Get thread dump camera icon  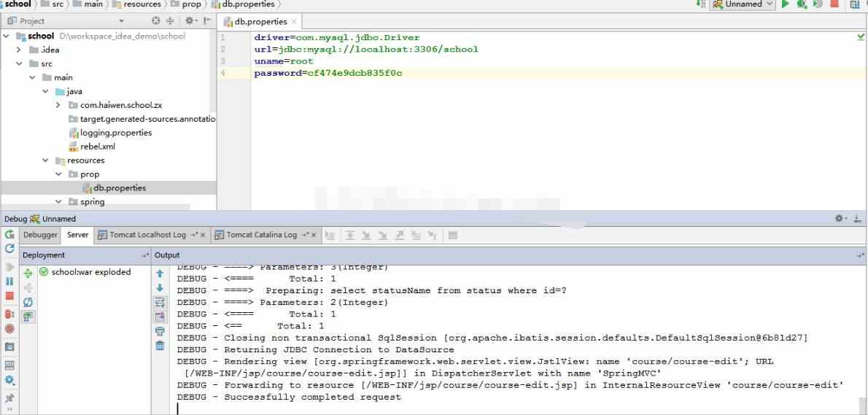[9, 347]
